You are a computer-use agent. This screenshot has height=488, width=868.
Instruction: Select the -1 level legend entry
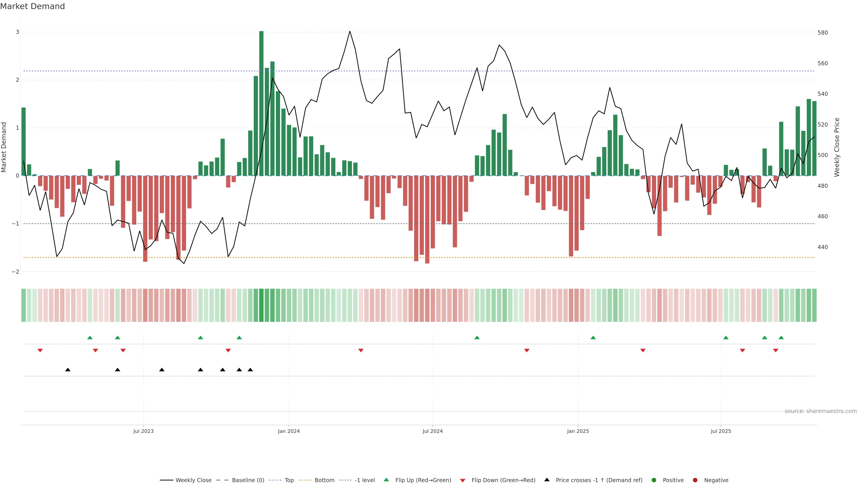(364, 480)
